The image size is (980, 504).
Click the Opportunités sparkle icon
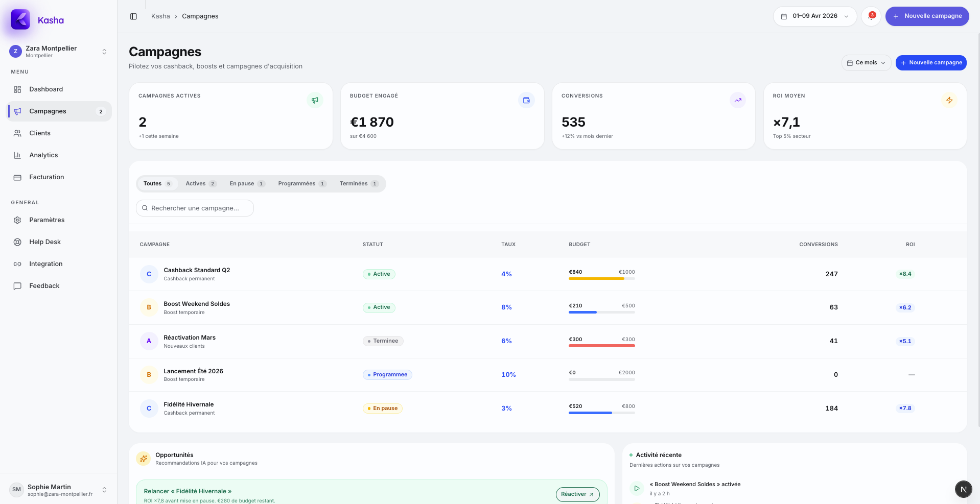[144, 459]
